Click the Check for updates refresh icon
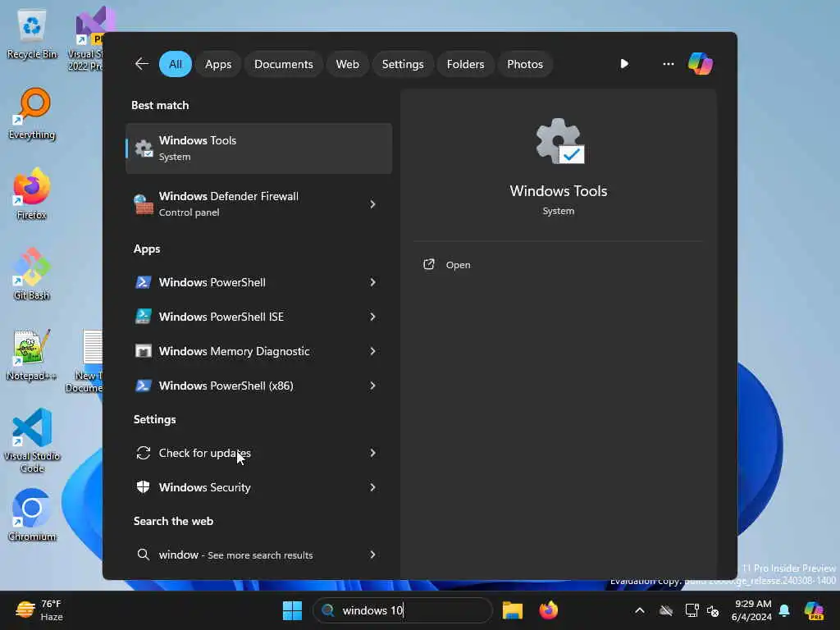 point(143,453)
